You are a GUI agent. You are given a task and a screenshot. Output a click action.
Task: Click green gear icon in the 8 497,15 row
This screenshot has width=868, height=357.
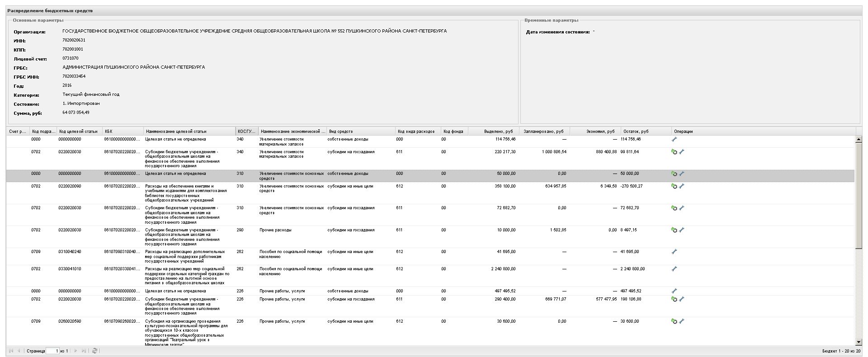click(x=674, y=230)
